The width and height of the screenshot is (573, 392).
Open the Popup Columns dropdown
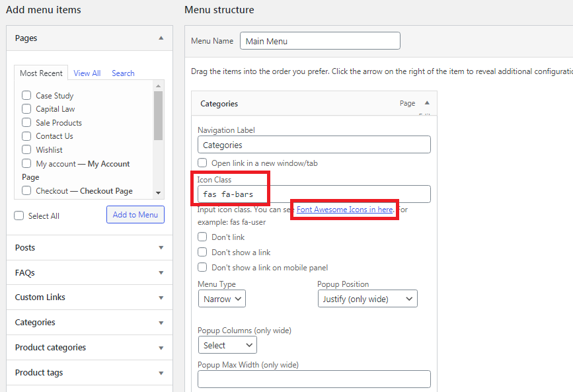[x=227, y=345]
